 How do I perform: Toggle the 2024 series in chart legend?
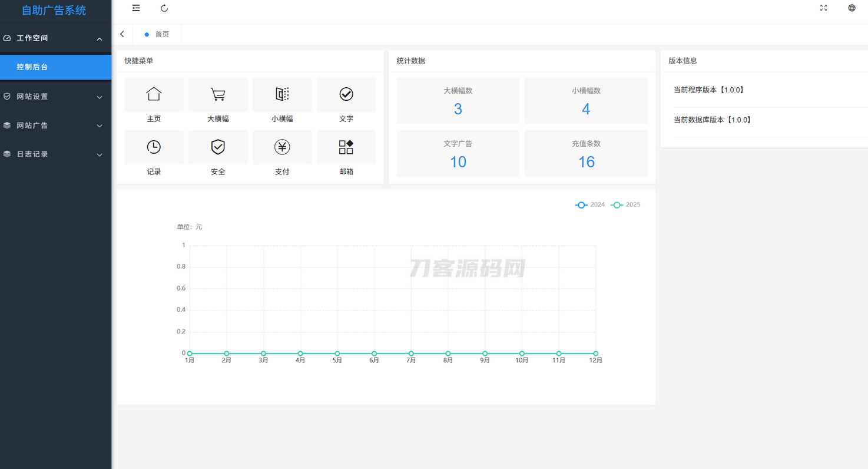click(590, 204)
